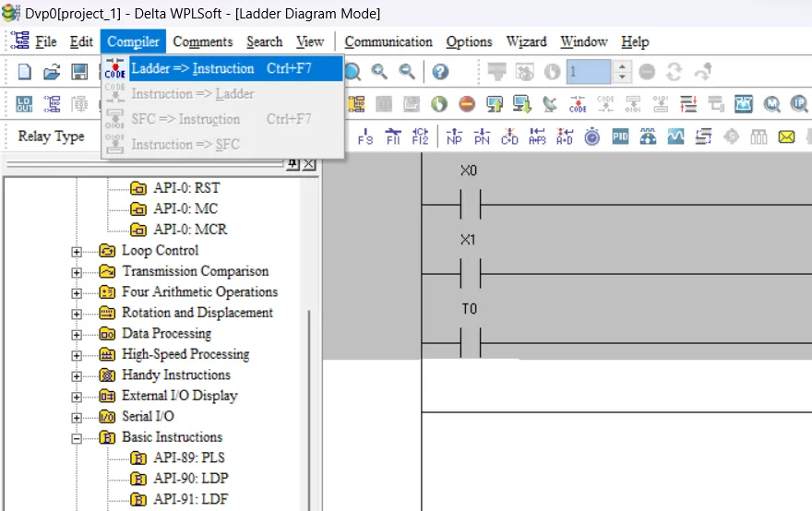Save the project with the floppy icon

pyautogui.click(x=79, y=71)
